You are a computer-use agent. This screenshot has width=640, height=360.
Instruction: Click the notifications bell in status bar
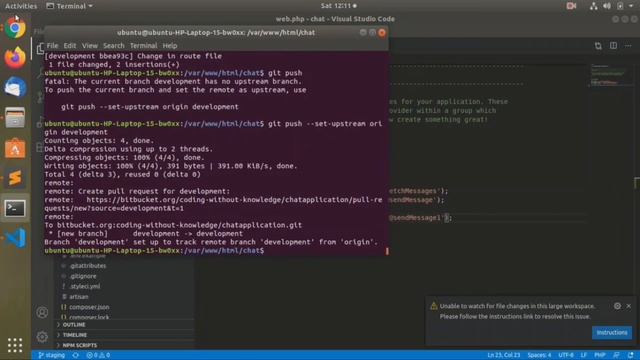[631, 355]
